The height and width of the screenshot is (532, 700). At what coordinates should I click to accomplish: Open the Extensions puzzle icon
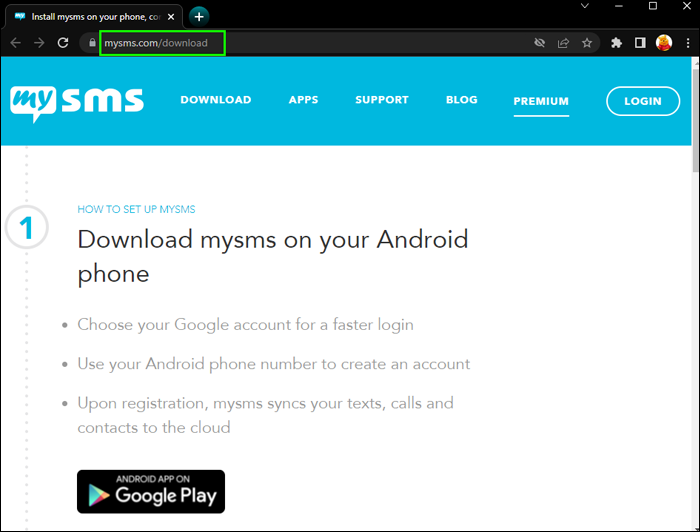(x=617, y=43)
